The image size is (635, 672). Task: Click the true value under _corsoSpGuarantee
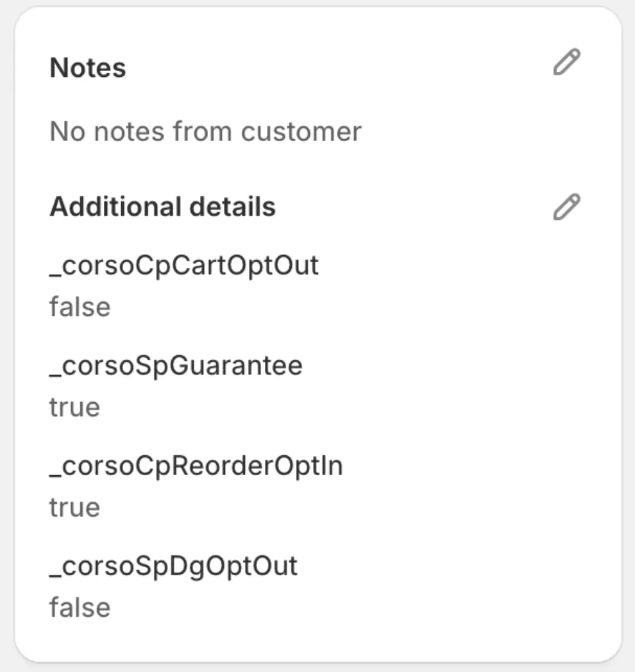pos(74,407)
